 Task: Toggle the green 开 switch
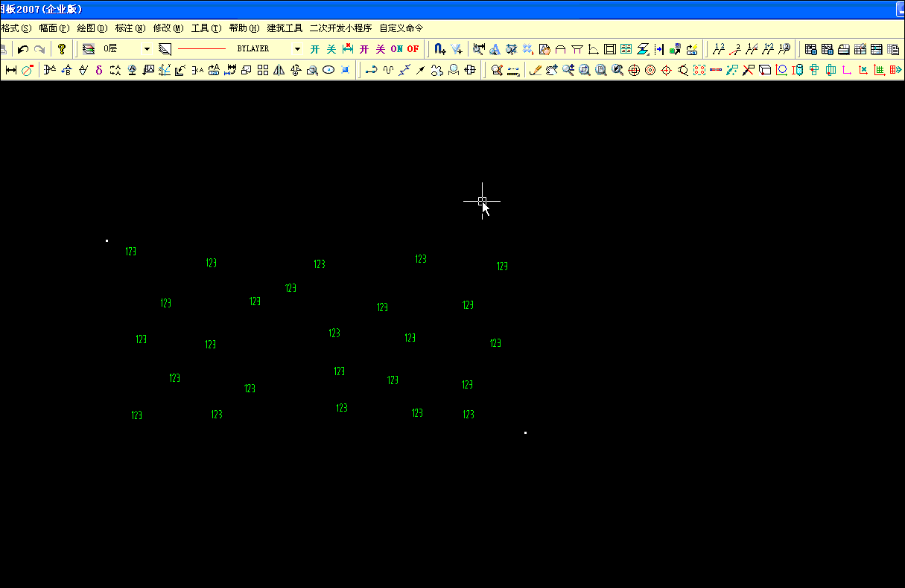pyautogui.click(x=314, y=49)
